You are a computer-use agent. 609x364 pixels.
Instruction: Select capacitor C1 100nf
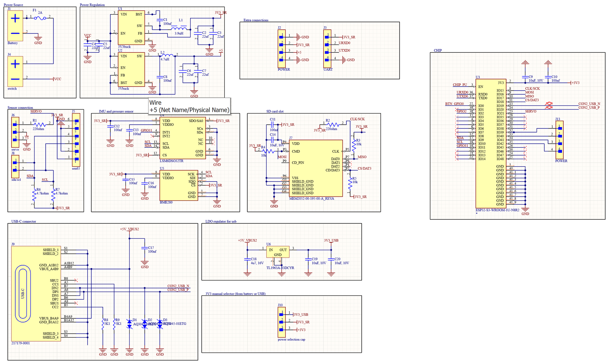[160, 21]
